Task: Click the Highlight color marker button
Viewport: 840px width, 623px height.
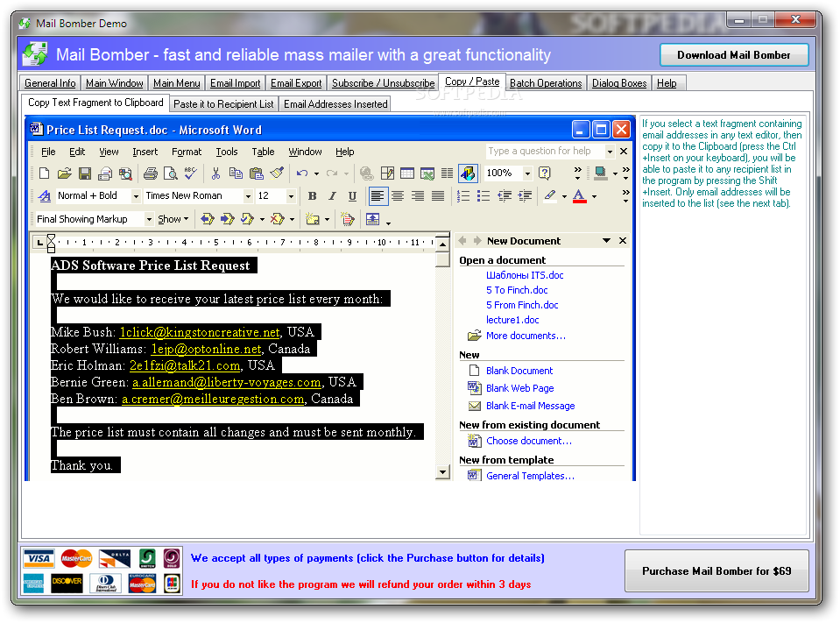Action: [550, 196]
